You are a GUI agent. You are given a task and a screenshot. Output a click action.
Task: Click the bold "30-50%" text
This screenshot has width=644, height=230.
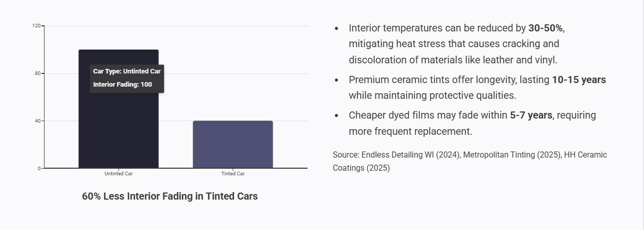click(x=545, y=28)
